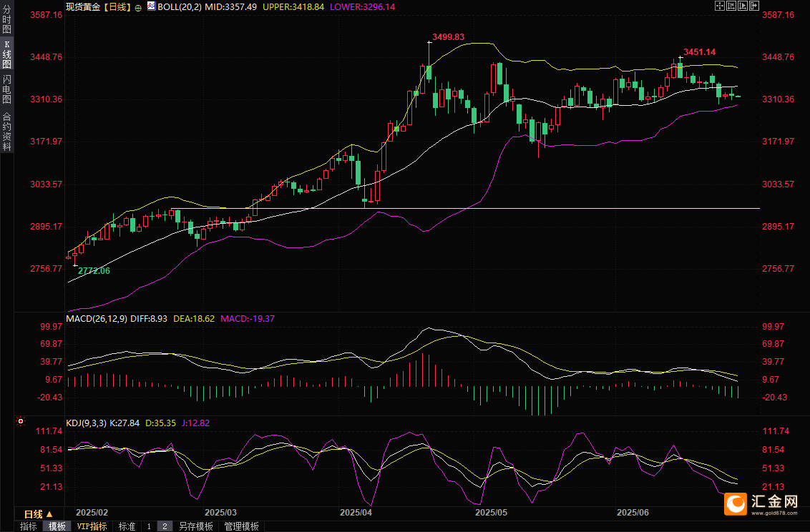Viewport: 810px width, 532px height.
Task: Click the play-forward chart icon in top toolbar
Action: [743, 6]
